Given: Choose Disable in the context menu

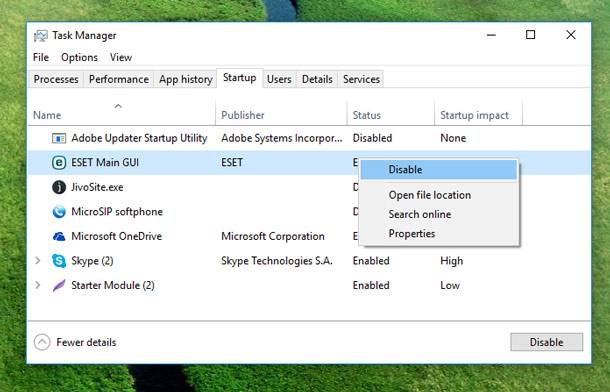Looking at the screenshot, I should [439, 170].
